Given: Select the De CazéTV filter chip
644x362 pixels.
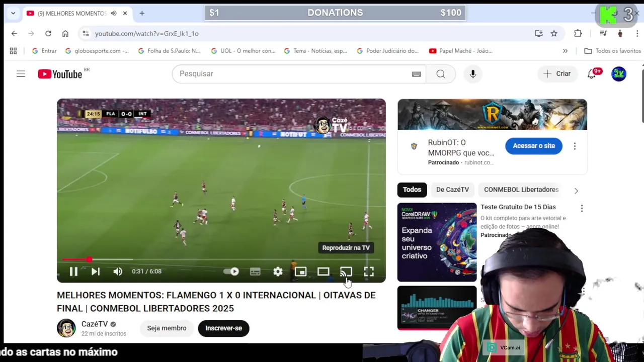Looking at the screenshot, I should point(452,190).
